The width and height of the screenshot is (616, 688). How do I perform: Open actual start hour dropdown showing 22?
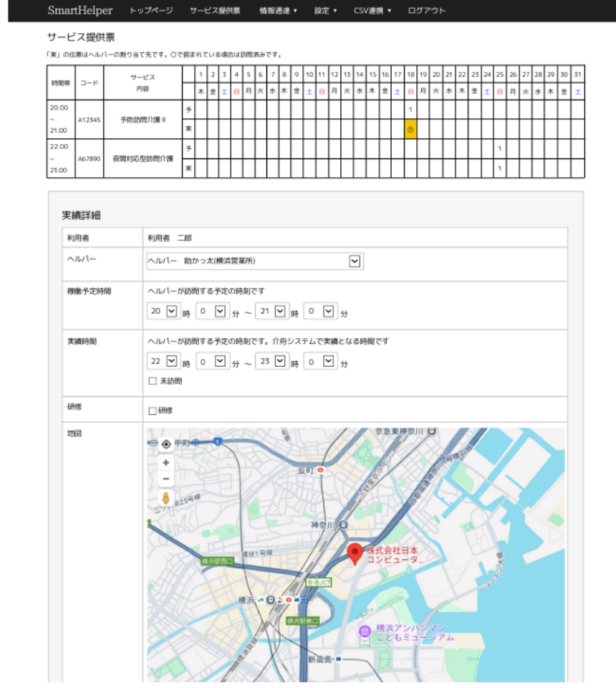[x=163, y=361]
